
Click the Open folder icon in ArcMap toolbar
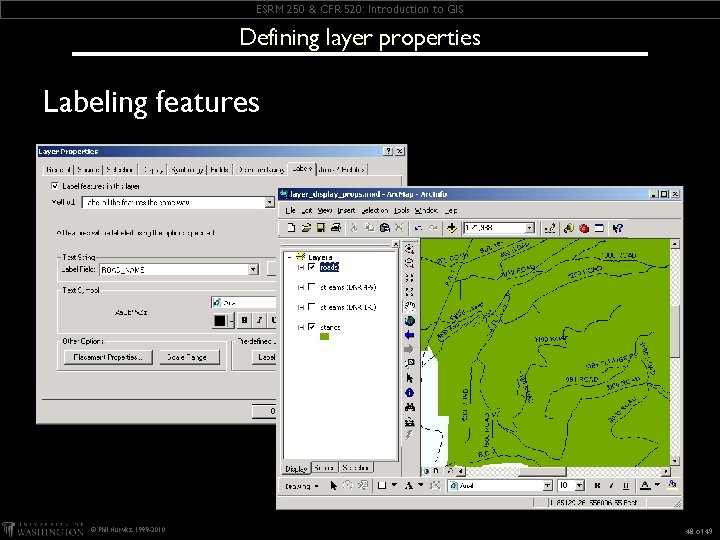(306, 228)
